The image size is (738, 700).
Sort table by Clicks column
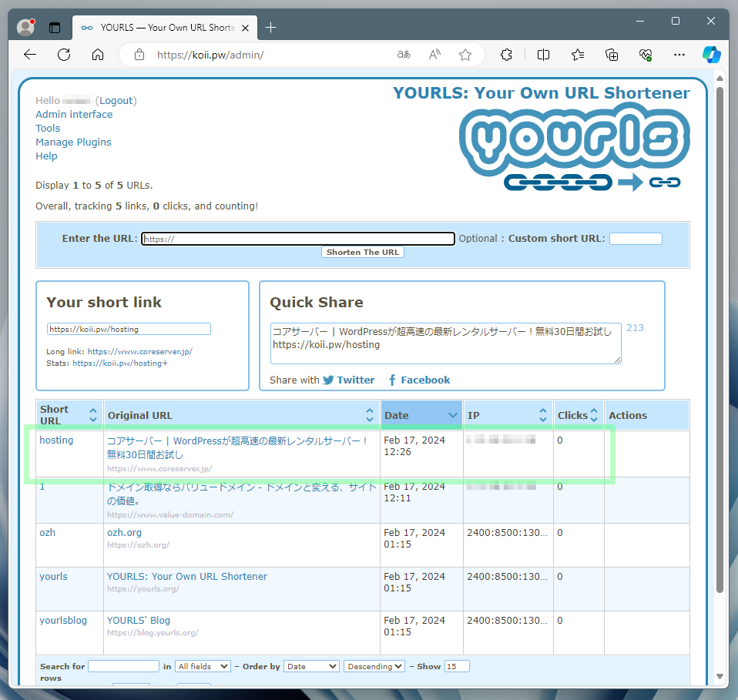pos(579,415)
